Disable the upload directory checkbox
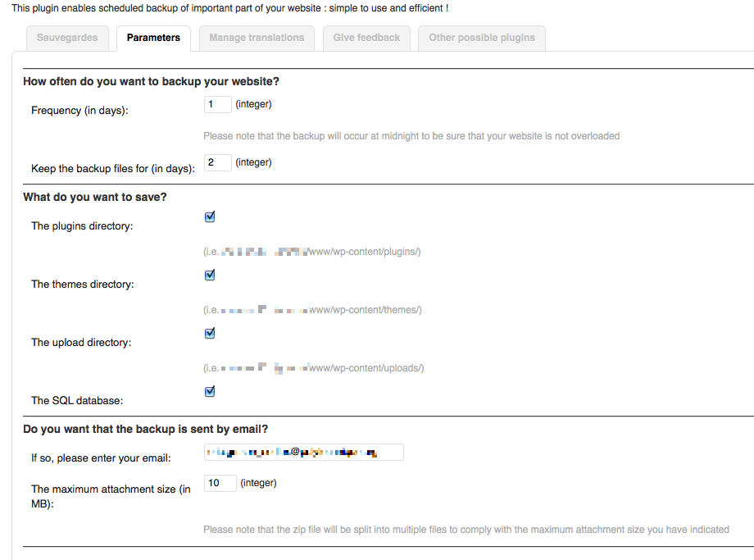Screen dimensions: 754x560 click(x=210, y=334)
